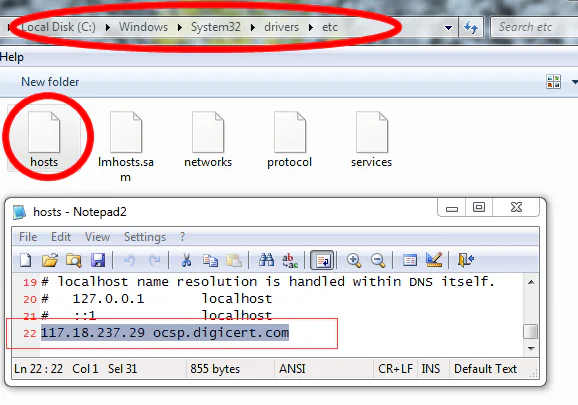Image resolution: width=578 pixels, height=405 pixels.
Task: Click the Browse file icon with magnifier
Action: (74, 260)
